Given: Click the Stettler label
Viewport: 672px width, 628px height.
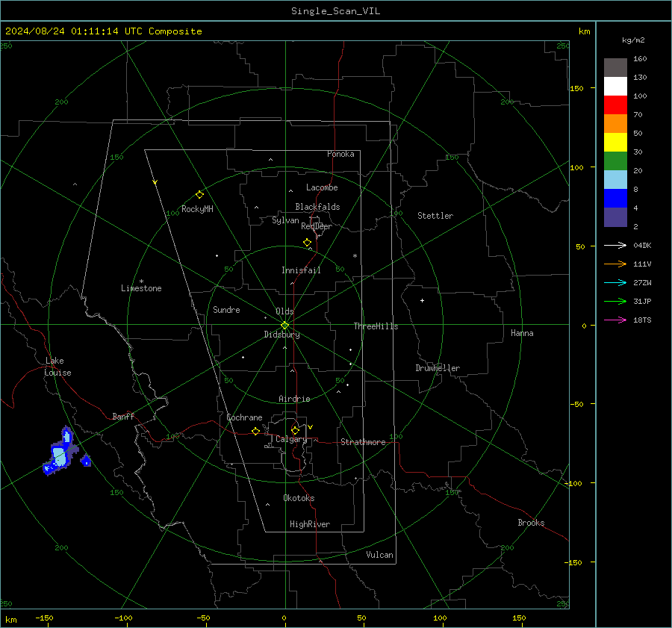Looking at the screenshot, I should pyautogui.click(x=435, y=216).
